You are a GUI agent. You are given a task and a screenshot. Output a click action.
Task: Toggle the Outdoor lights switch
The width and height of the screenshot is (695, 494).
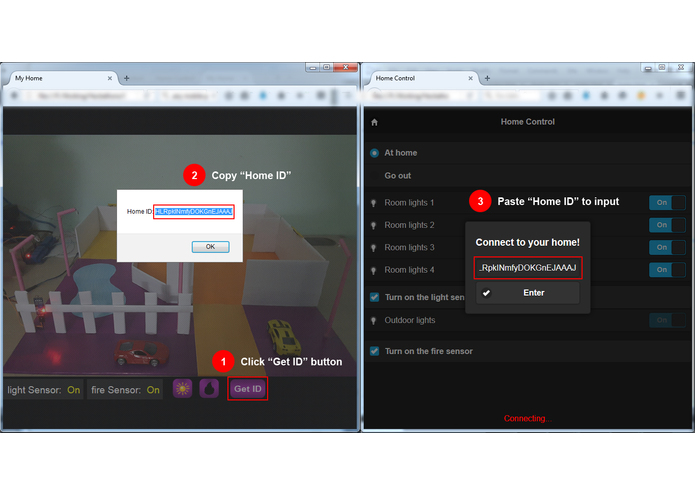click(x=667, y=320)
